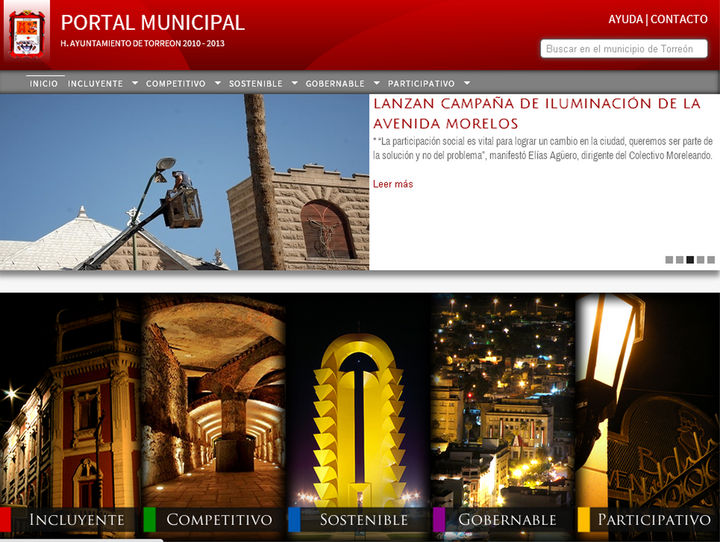Expand the Incluyente dropdown arrow in navigation bar
Image resolution: width=720 pixels, height=542 pixels.
tap(135, 84)
